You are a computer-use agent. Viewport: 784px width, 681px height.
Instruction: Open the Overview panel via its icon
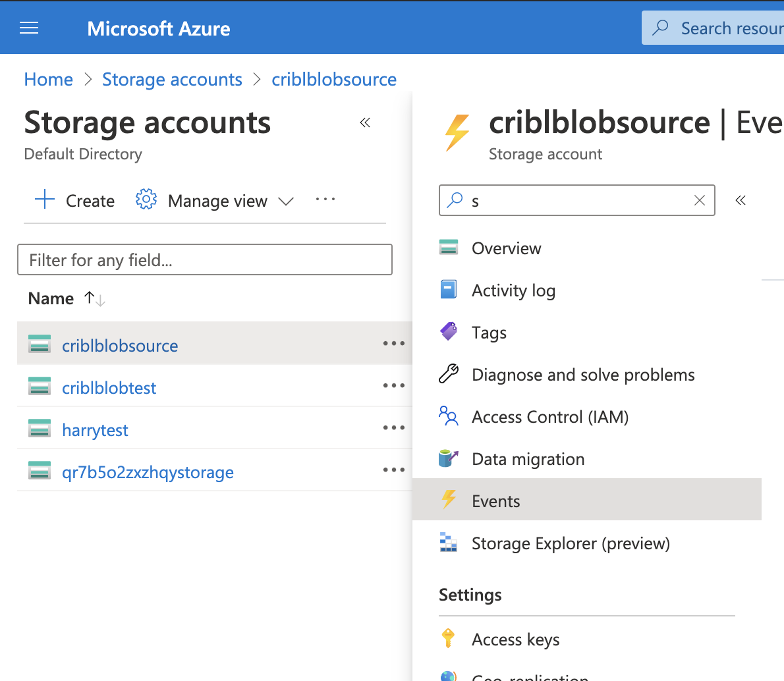(x=449, y=248)
